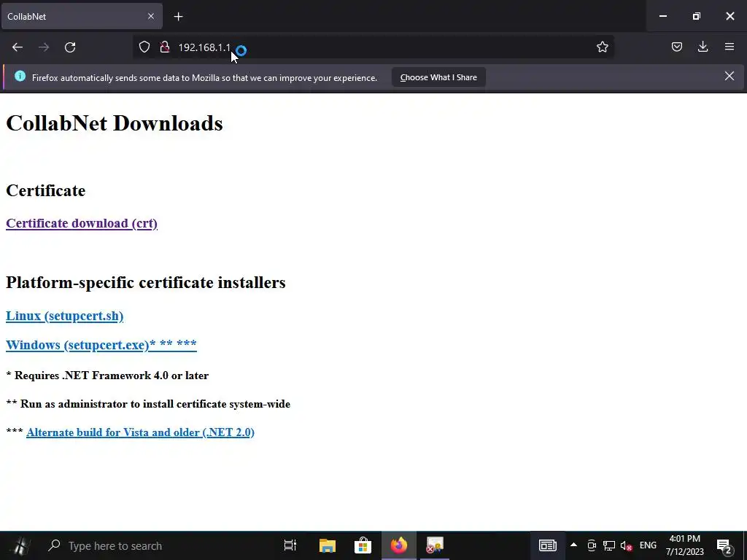The height and width of the screenshot is (560, 747).
Task: Switch to the CollabNet tab
Action: 82,16
